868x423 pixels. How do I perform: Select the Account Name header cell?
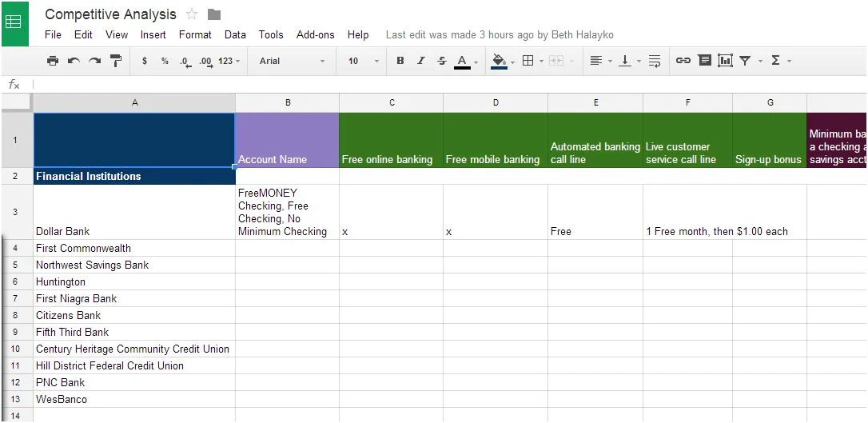click(287, 140)
